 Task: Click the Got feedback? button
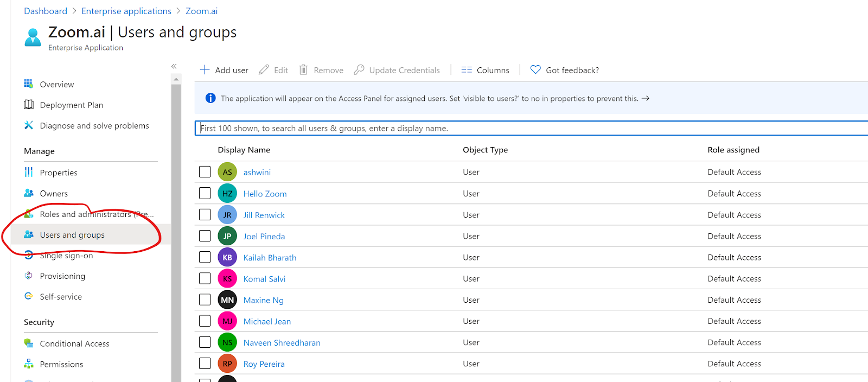(564, 70)
